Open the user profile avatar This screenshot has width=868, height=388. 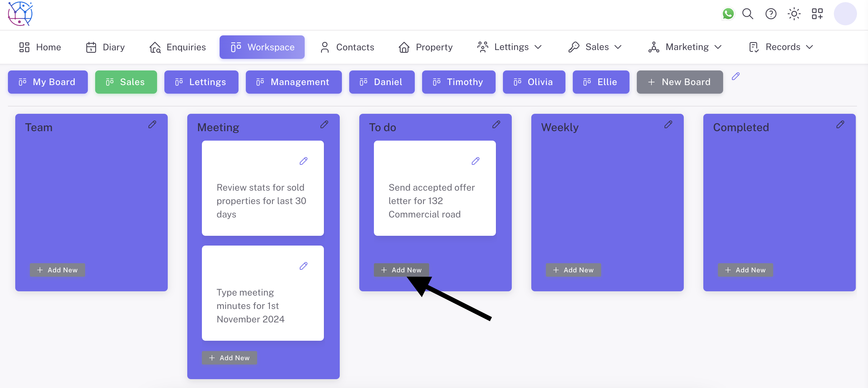click(x=845, y=14)
